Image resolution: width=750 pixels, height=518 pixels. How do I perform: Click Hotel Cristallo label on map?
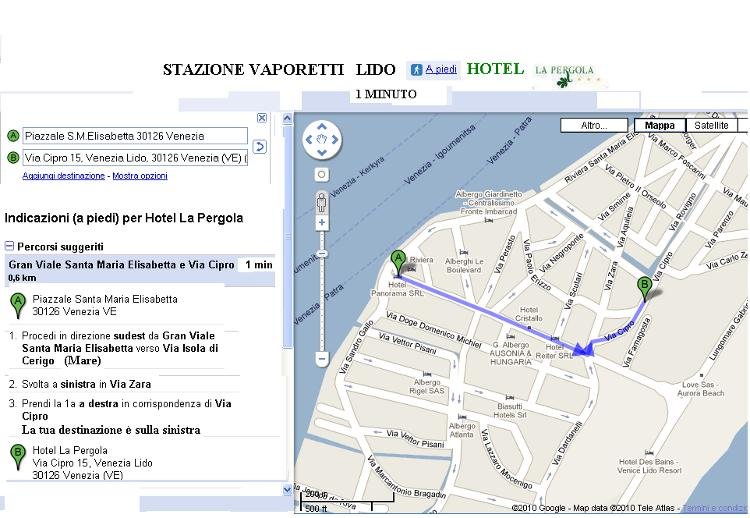tap(529, 314)
